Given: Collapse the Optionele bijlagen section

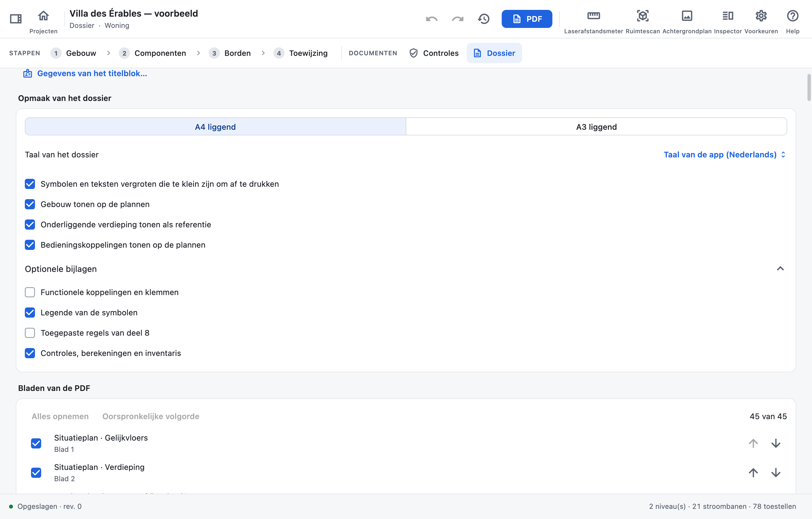Looking at the screenshot, I should point(780,269).
